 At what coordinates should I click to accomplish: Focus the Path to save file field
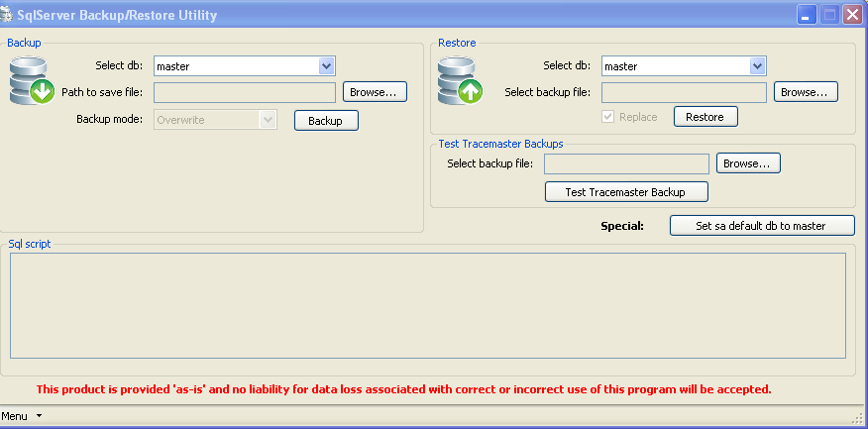(x=245, y=92)
